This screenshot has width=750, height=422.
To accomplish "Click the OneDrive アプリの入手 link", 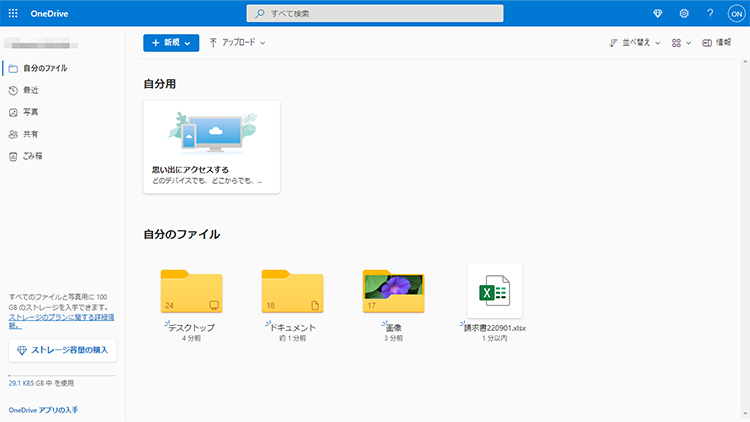I will 43,410.
